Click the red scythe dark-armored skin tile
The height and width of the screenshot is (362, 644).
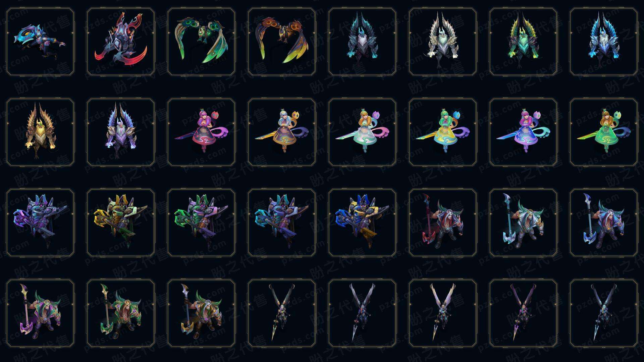[121, 42]
